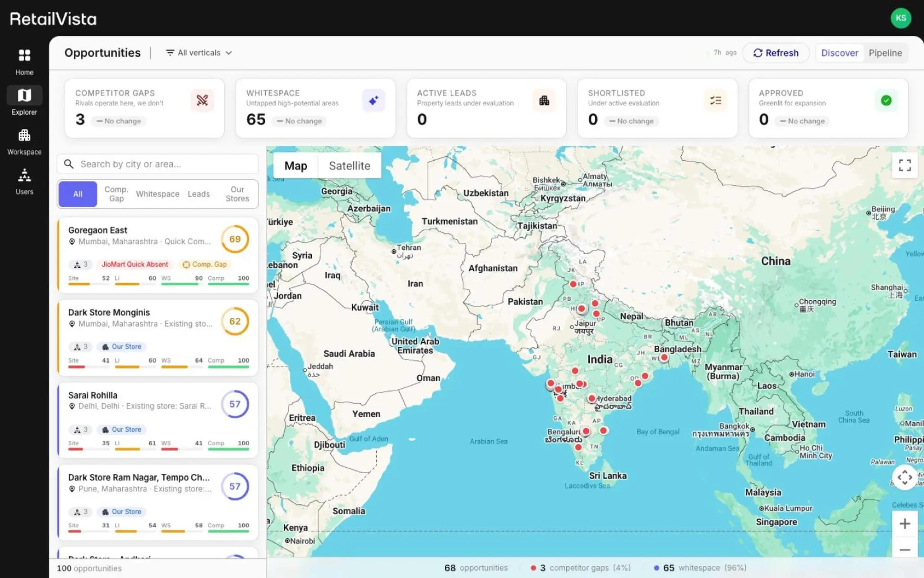Viewport: 924px width, 578px height.
Task: Open the Dark Store Monginis opportunity card
Action: (158, 337)
